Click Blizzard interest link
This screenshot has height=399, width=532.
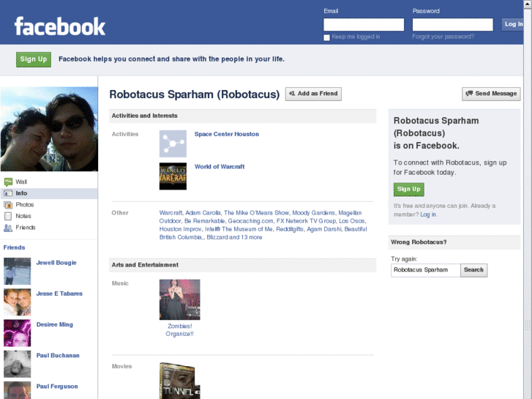pyautogui.click(x=216, y=237)
